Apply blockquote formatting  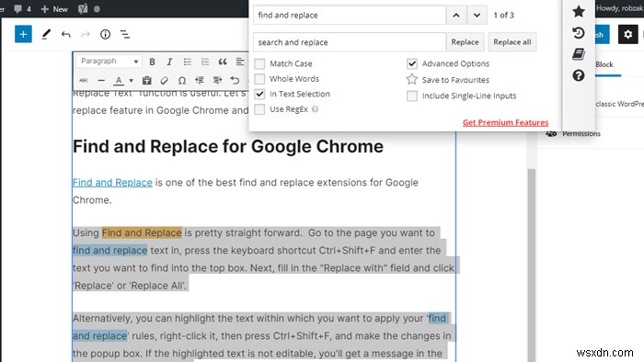pyautogui.click(x=223, y=62)
